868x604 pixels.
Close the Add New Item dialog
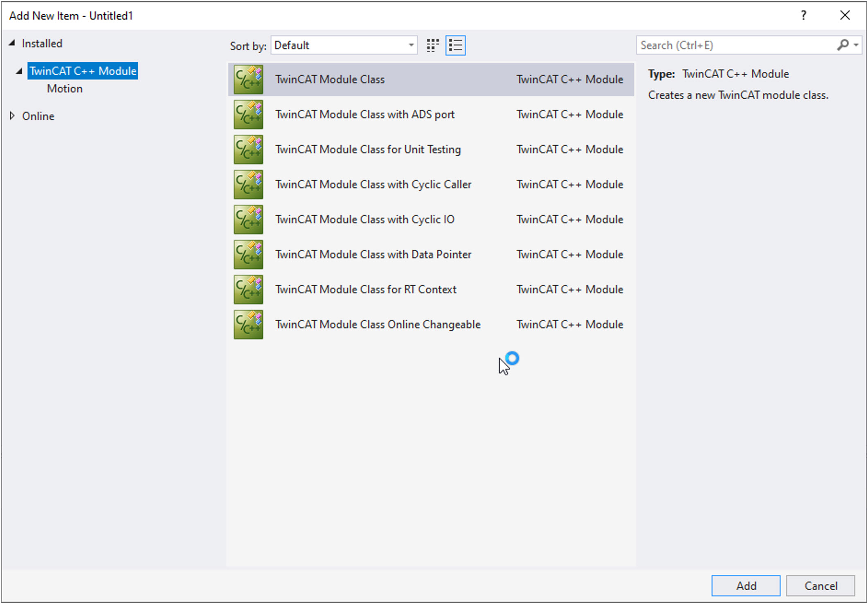(x=845, y=16)
